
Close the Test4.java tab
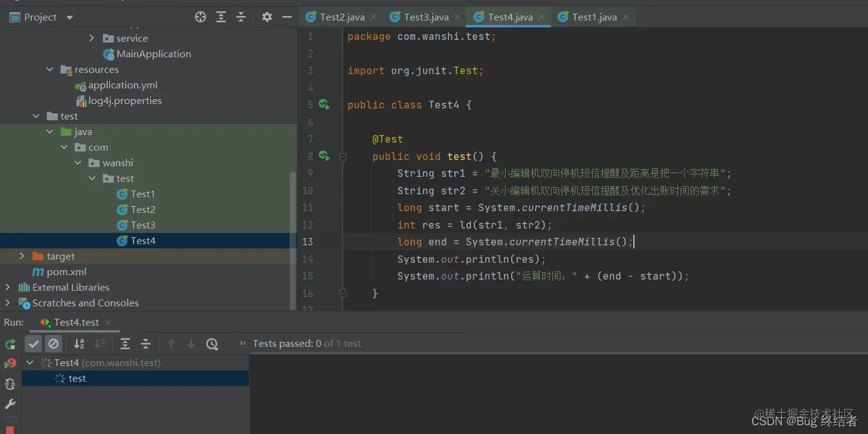(542, 17)
